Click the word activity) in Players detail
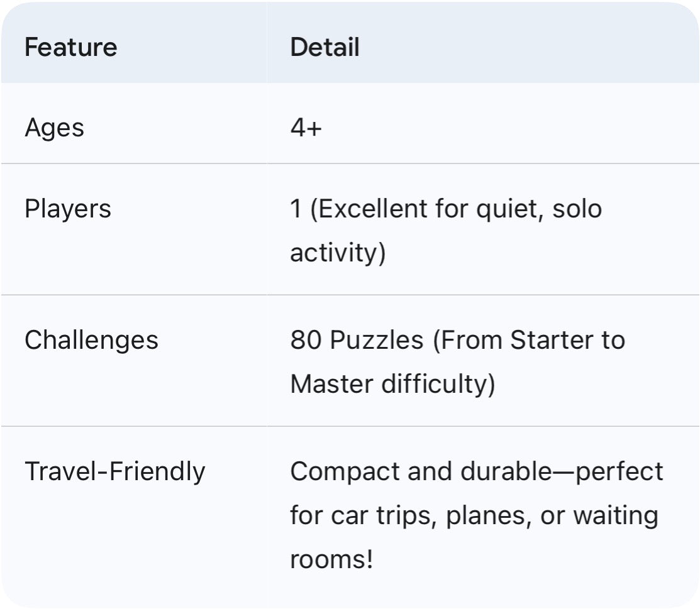This screenshot has height=609, width=700. [x=338, y=253]
